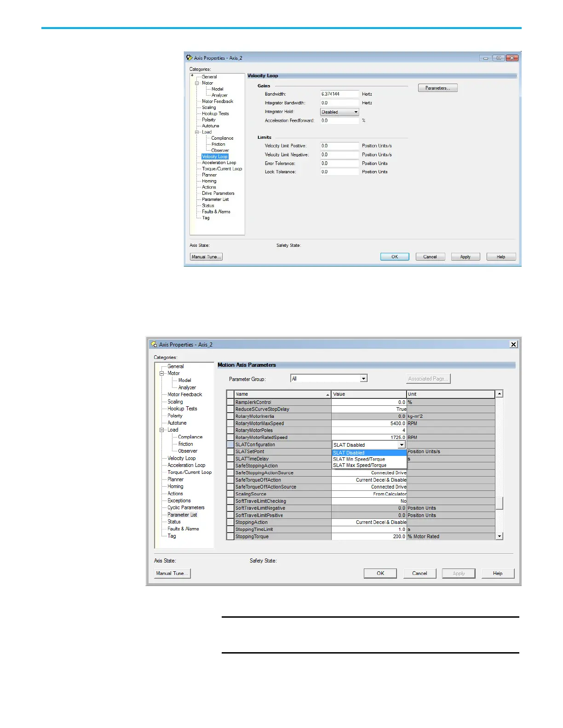Click the Axis Properties icon in lower title bar
Image resolution: width=563 pixels, height=728 pixels.
coord(154,344)
